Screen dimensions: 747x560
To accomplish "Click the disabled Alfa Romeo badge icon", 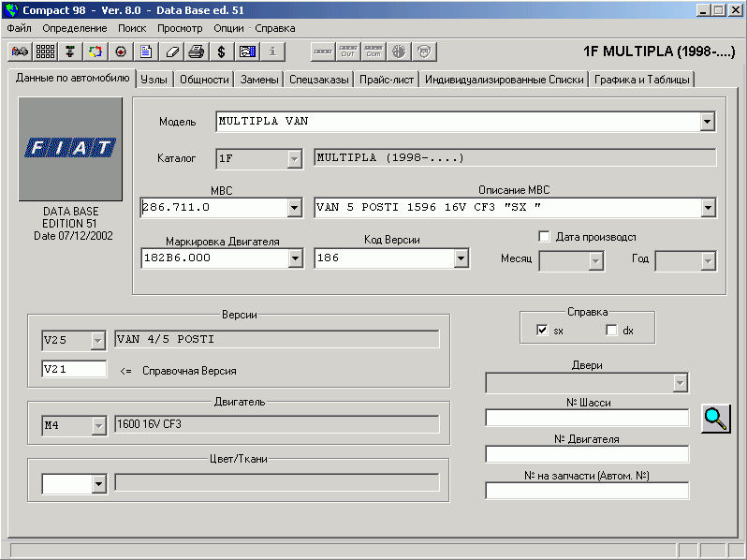I will coord(399,52).
